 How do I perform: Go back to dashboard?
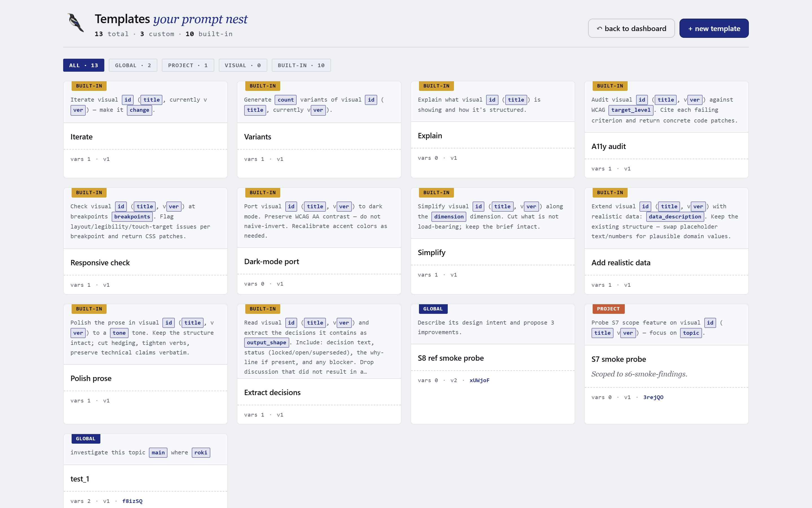click(x=631, y=28)
